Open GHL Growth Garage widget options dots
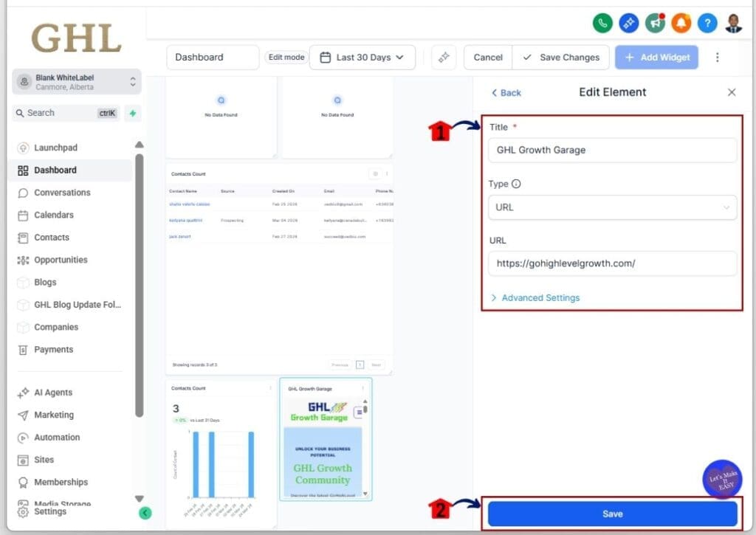Screen dimensions: 756x535 tap(363, 388)
